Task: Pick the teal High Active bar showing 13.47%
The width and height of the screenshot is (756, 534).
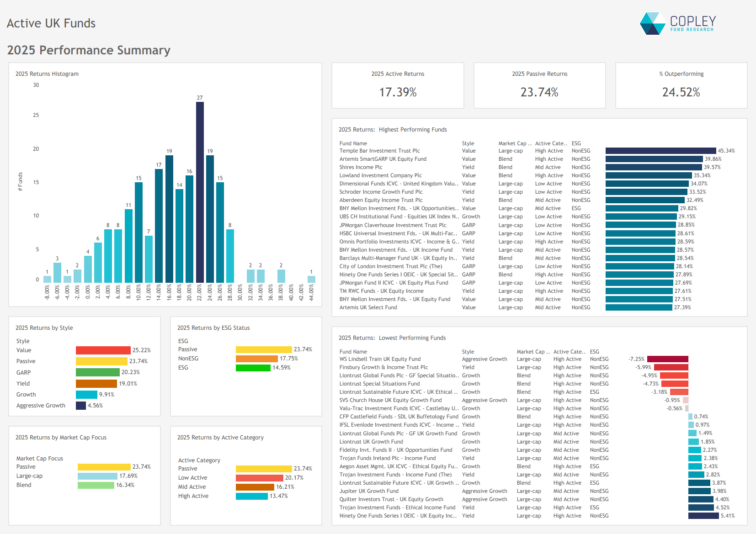Action: point(251,496)
